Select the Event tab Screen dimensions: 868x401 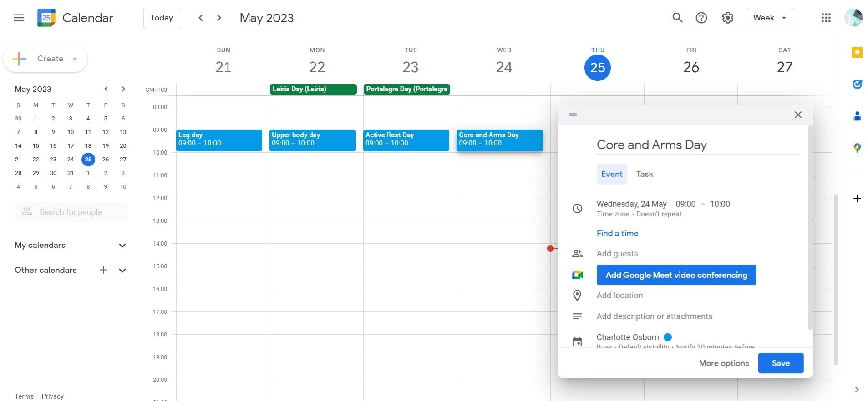tap(612, 174)
